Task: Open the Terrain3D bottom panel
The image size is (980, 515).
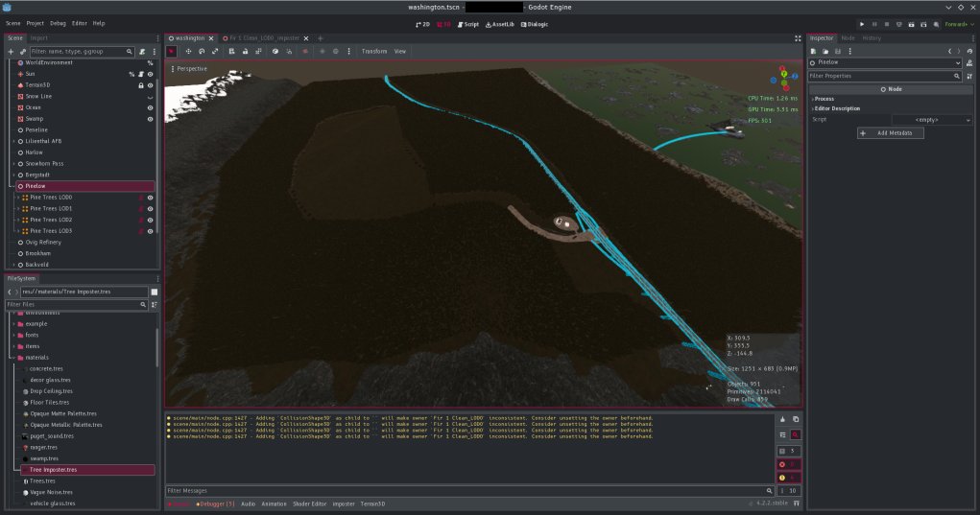Action: [372, 503]
